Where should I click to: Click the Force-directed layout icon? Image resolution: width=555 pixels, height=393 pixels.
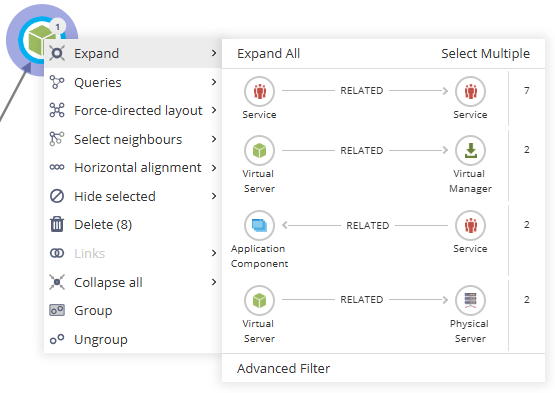[x=57, y=110]
